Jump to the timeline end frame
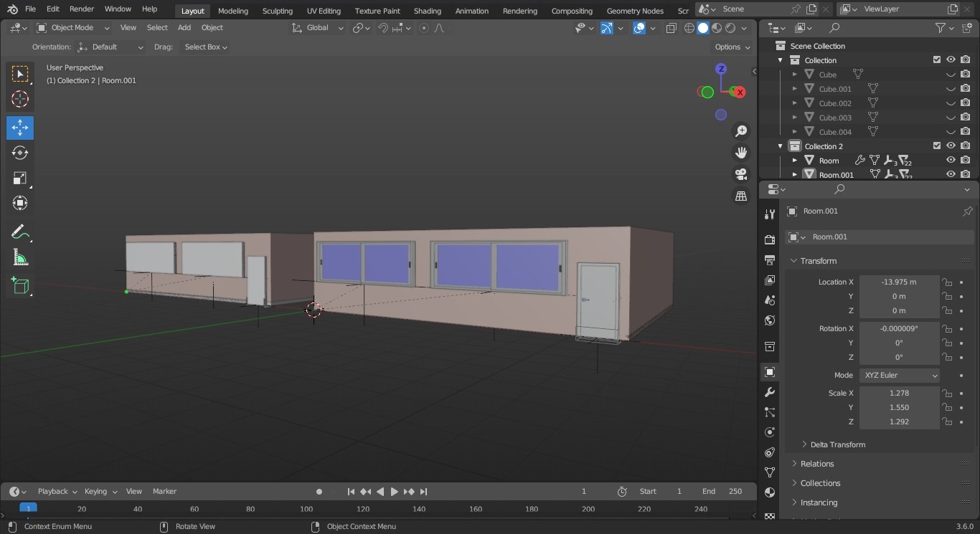The image size is (980, 534). pos(423,492)
